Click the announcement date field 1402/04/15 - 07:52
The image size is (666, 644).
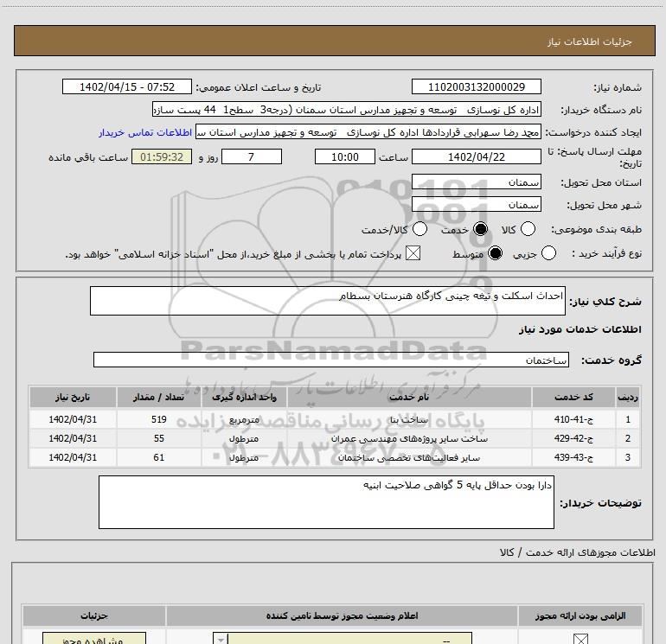127,86
